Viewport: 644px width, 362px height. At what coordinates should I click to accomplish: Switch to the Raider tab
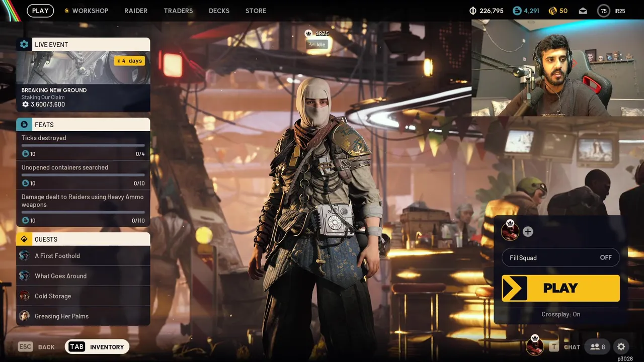point(136,11)
